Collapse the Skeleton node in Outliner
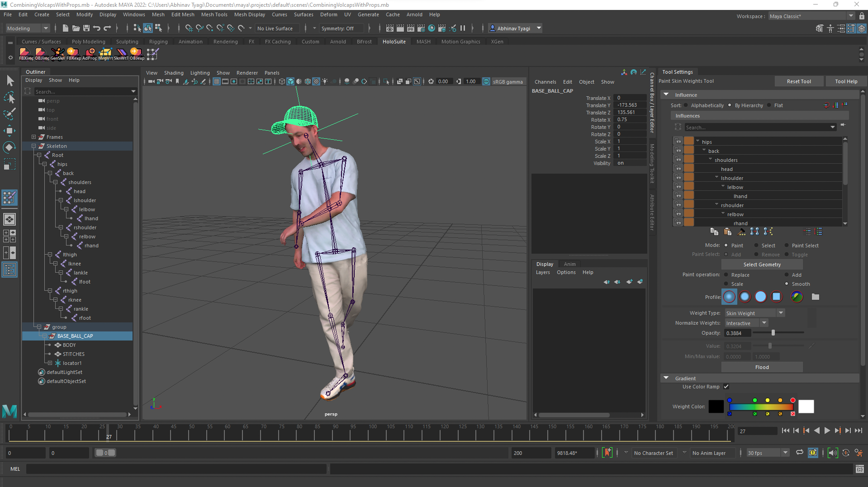This screenshot has width=868, height=487. pos(34,147)
